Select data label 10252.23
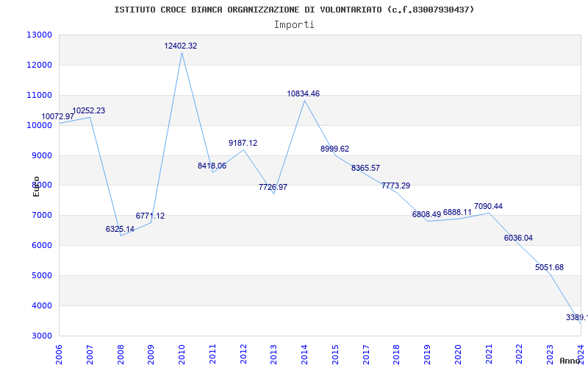This screenshot has height=368, width=588. [x=88, y=111]
